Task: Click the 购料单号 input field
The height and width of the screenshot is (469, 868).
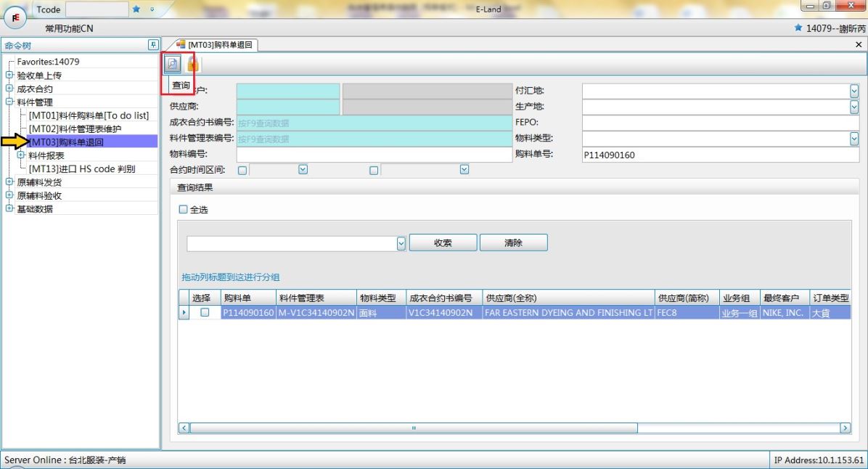Action: (720, 155)
